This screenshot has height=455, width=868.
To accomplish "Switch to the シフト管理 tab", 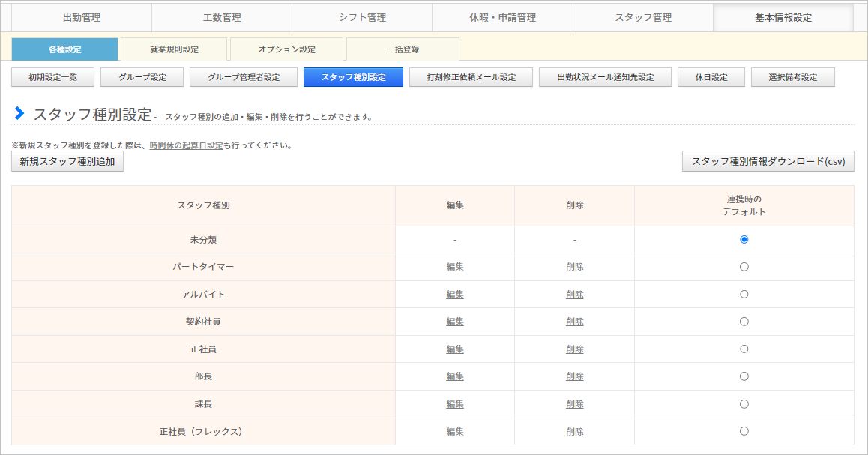I will [x=362, y=18].
